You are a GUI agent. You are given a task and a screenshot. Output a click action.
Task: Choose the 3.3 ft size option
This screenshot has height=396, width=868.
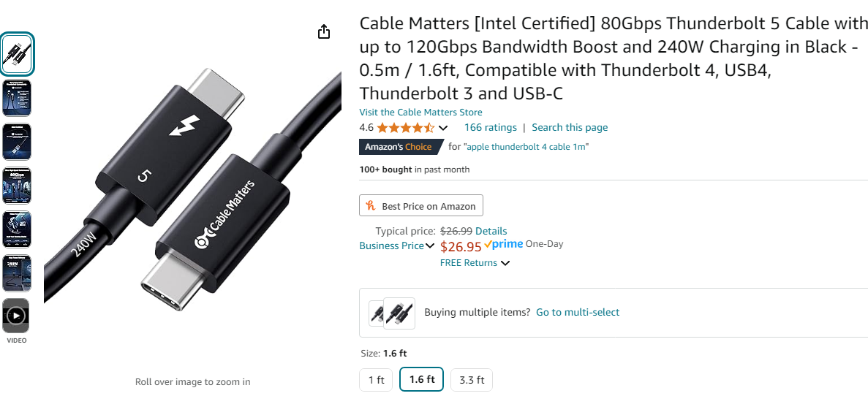click(x=472, y=380)
